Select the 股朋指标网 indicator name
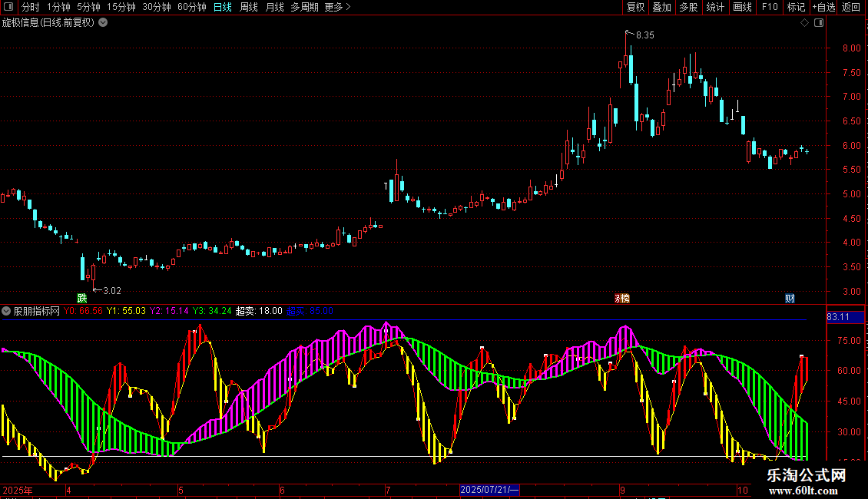This screenshot has width=868, height=499. click(37, 311)
